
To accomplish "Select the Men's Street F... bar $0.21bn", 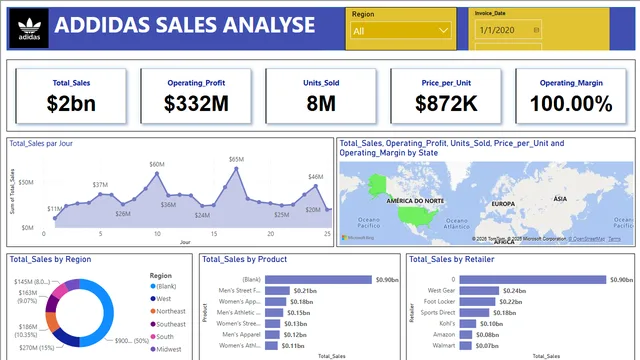I will coord(277,291).
